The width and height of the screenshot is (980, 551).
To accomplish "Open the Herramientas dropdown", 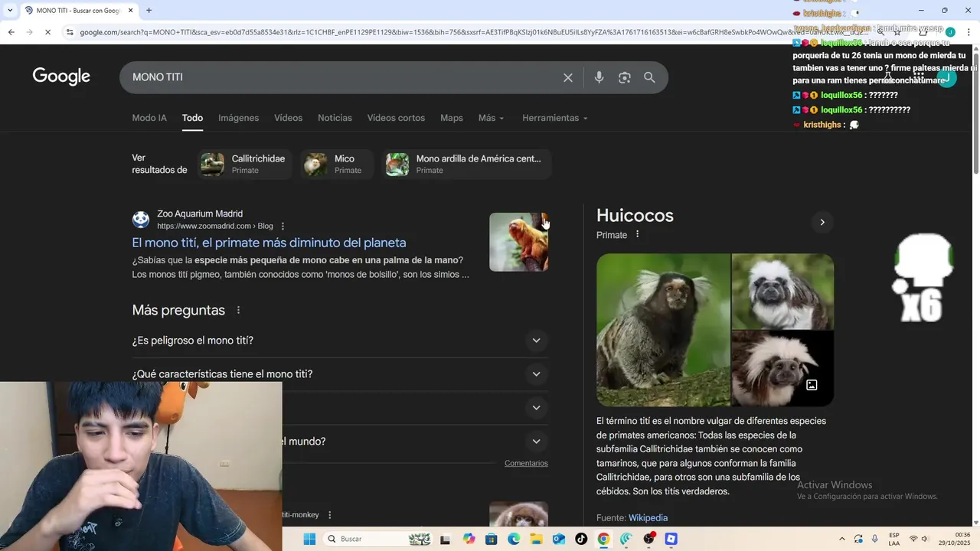I will (555, 118).
